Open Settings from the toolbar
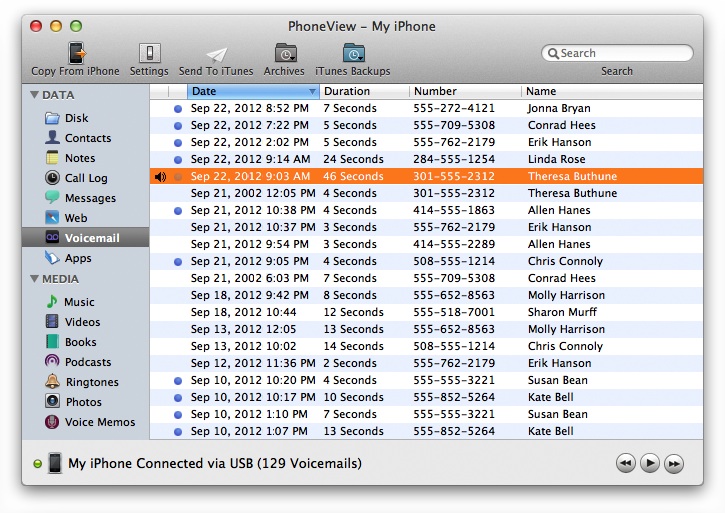725x513 pixels. (149, 54)
